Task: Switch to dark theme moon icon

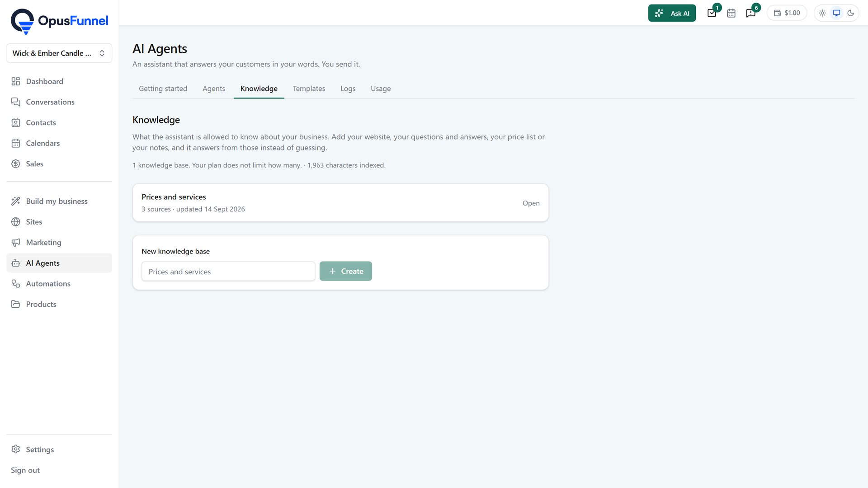Action: click(x=850, y=13)
